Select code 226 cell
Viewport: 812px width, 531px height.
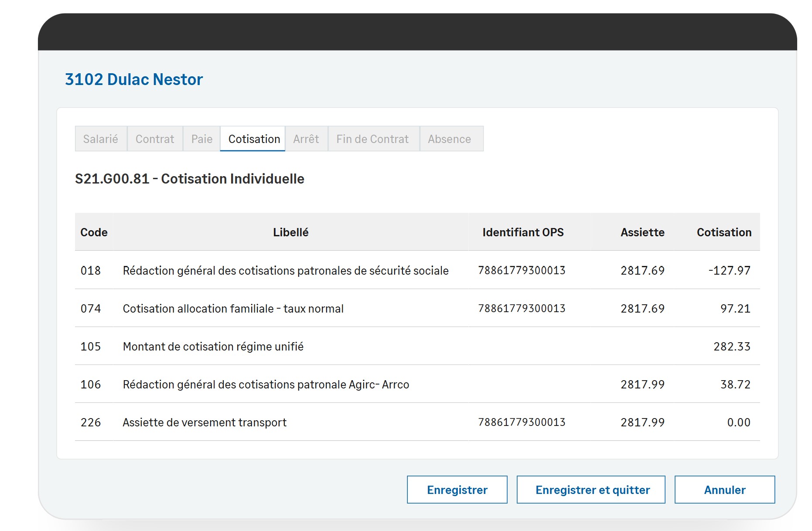(91, 422)
